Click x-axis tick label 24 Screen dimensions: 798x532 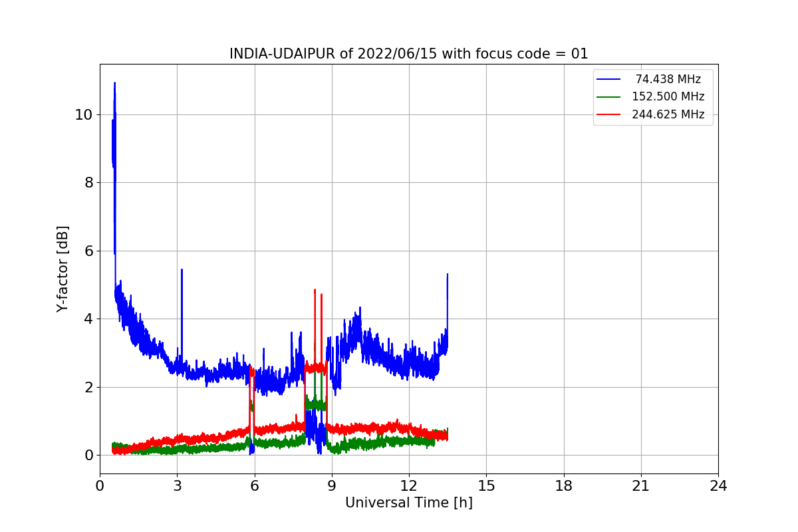(x=718, y=486)
